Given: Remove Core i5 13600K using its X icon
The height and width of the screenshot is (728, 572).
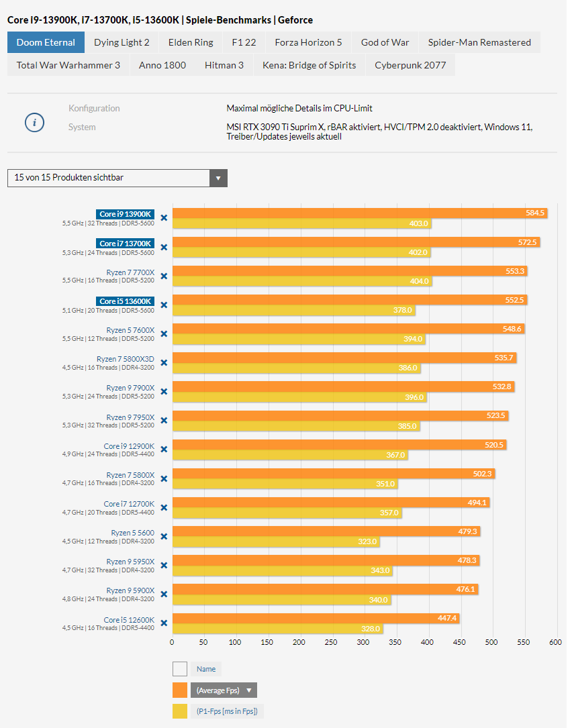Looking at the screenshot, I should [x=164, y=305].
